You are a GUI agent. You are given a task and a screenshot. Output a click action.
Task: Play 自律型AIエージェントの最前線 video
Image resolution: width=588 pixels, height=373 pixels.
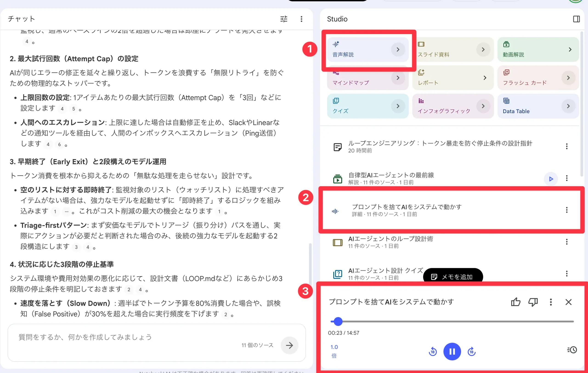click(x=551, y=179)
